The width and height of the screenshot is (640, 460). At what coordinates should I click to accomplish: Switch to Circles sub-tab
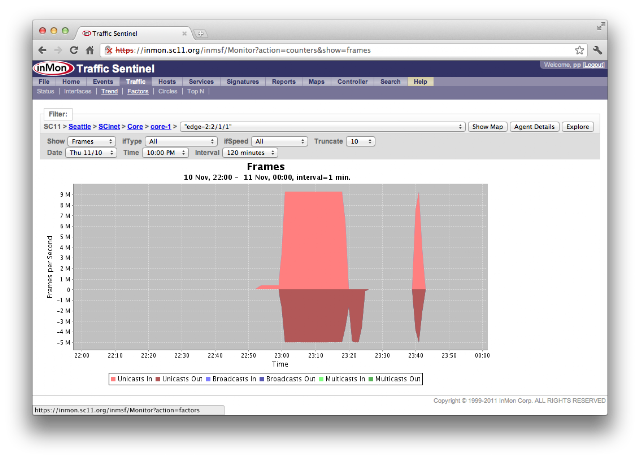pos(168,91)
